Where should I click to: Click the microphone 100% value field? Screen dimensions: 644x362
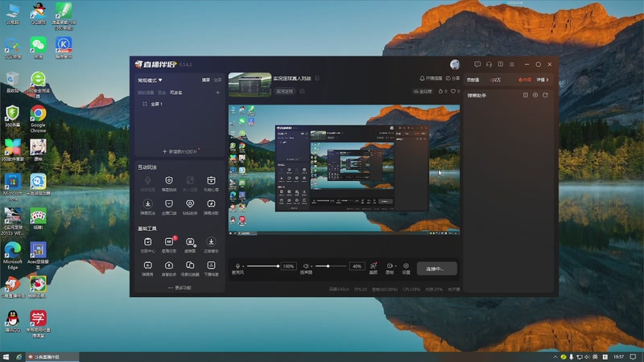pos(288,266)
